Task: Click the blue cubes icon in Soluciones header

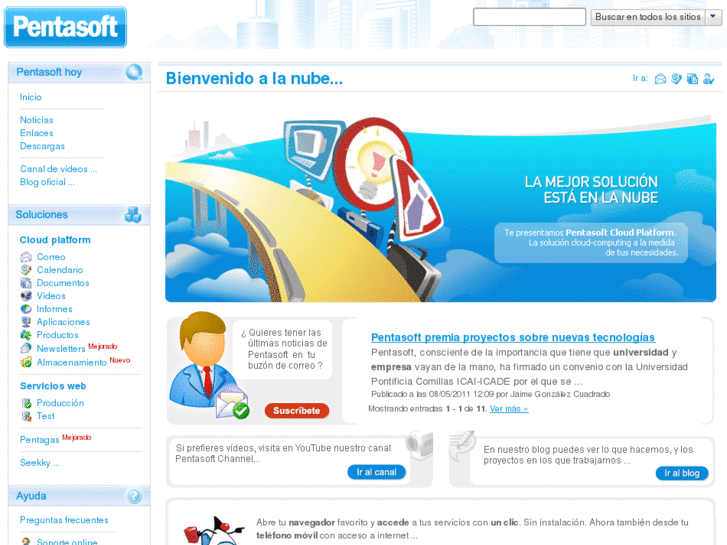Action: click(133, 215)
